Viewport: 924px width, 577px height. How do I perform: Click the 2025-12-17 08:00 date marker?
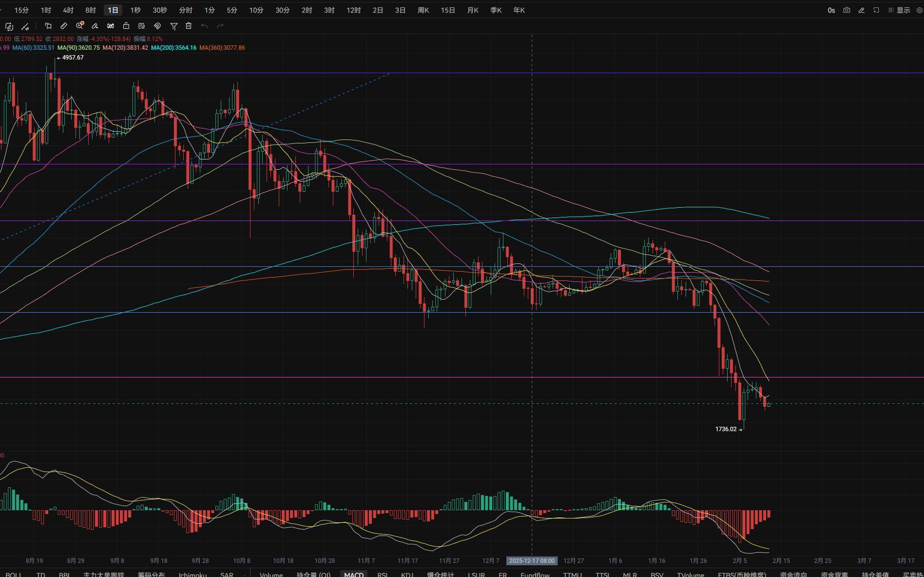pyautogui.click(x=532, y=560)
